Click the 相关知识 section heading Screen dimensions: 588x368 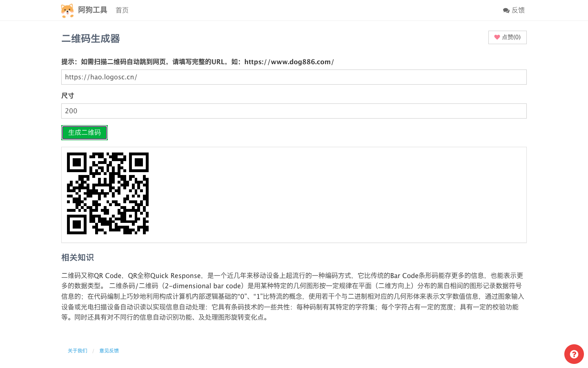point(77,258)
